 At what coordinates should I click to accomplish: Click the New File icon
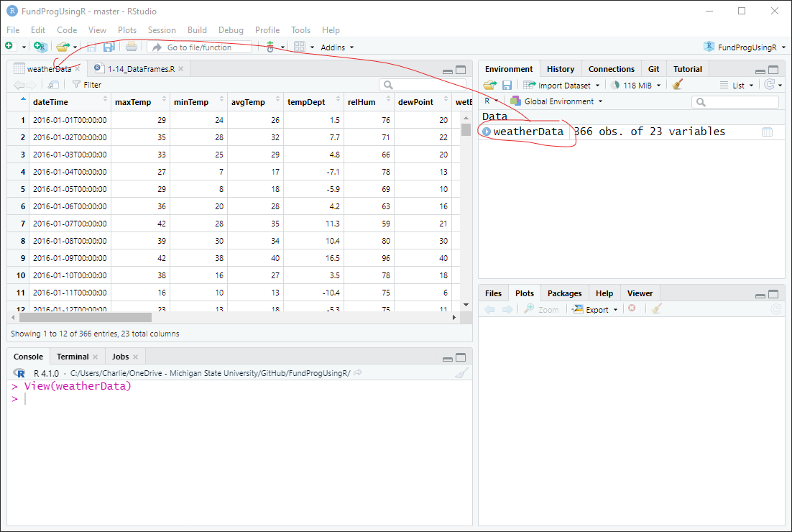(x=9, y=47)
